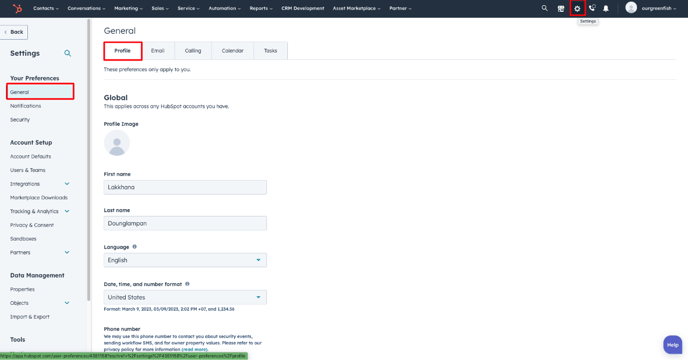This screenshot has height=360, width=688.
Task: Open the notifications bell
Action: click(x=606, y=8)
